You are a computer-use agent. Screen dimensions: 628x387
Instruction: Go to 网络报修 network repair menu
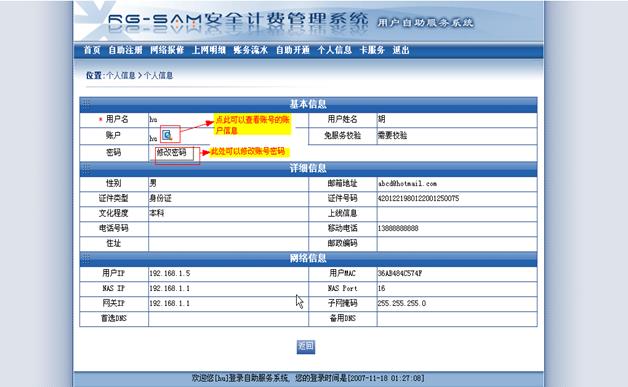(x=167, y=50)
